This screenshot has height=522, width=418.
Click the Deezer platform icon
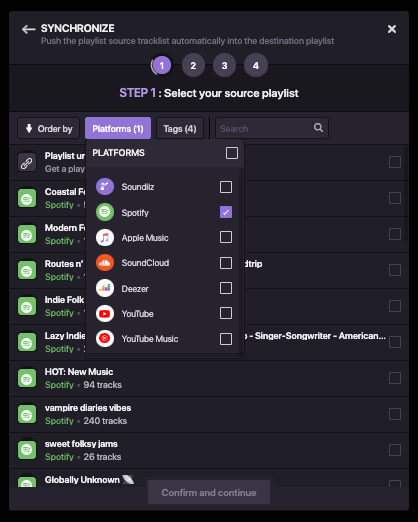click(x=105, y=288)
